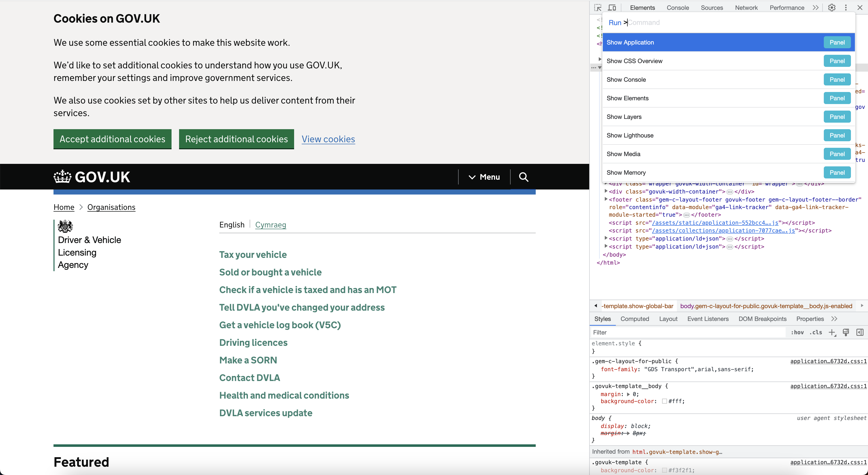Run the Show Elements command
The image size is (868, 475).
pyautogui.click(x=729, y=98)
